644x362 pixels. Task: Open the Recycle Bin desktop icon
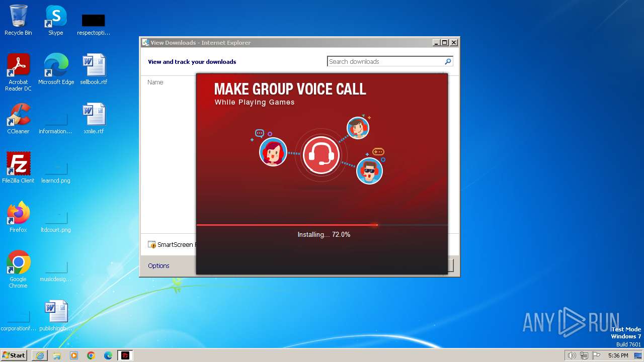pyautogui.click(x=18, y=20)
